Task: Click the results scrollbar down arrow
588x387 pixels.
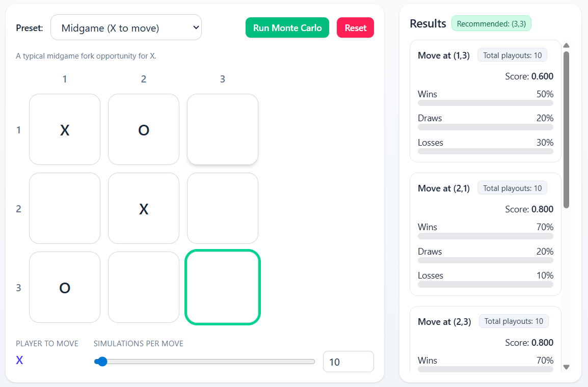Action: click(566, 367)
